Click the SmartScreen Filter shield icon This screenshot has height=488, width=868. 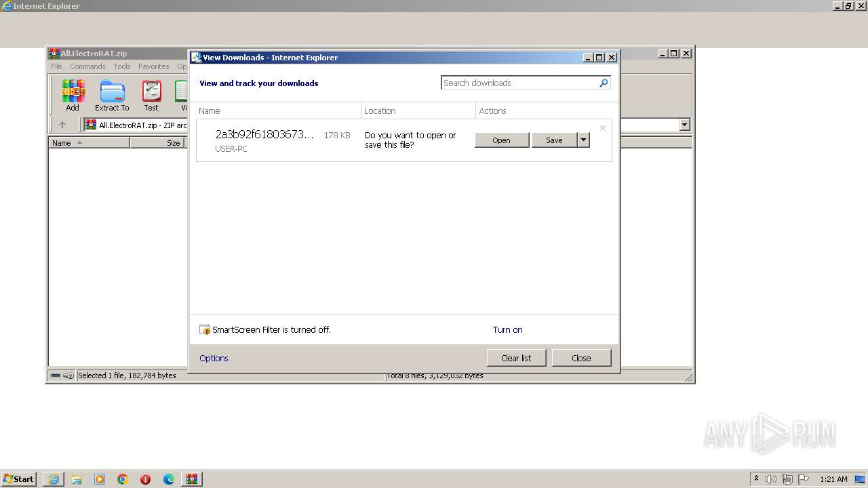coord(205,330)
